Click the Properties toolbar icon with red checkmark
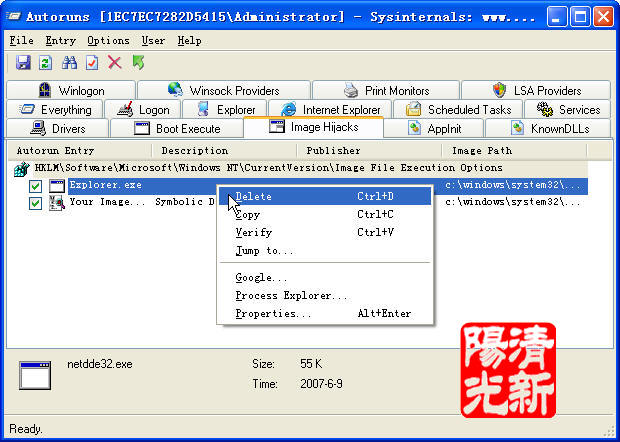The width and height of the screenshot is (620, 442). 92,62
